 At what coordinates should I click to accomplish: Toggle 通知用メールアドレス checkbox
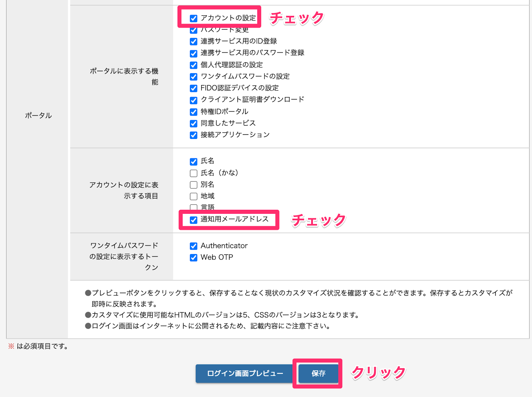[x=194, y=220]
